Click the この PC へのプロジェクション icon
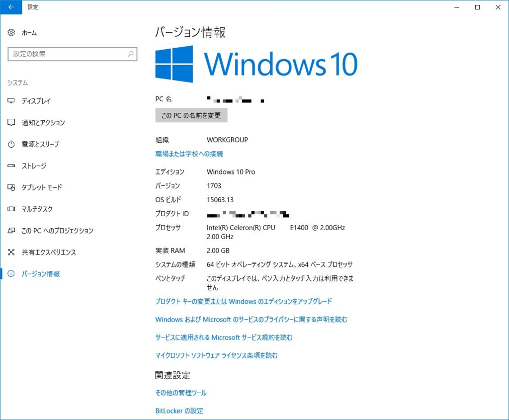The height and width of the screenshot is (420, 509). (x=11, y=231)
